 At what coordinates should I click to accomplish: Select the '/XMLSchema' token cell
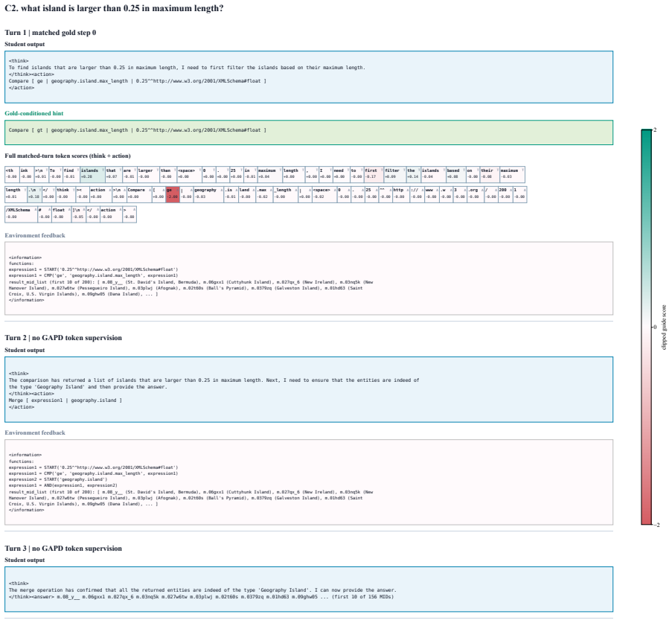[x=21, y=214]
